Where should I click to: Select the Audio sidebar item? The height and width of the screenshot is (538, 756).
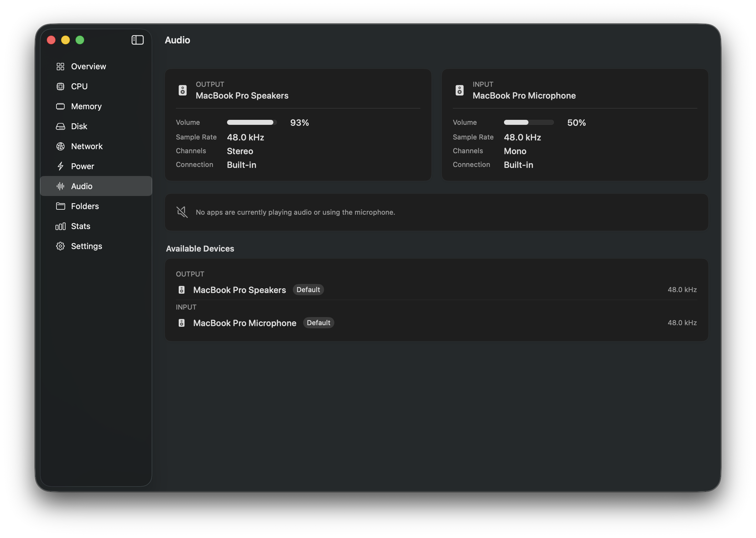click(96, 186)
